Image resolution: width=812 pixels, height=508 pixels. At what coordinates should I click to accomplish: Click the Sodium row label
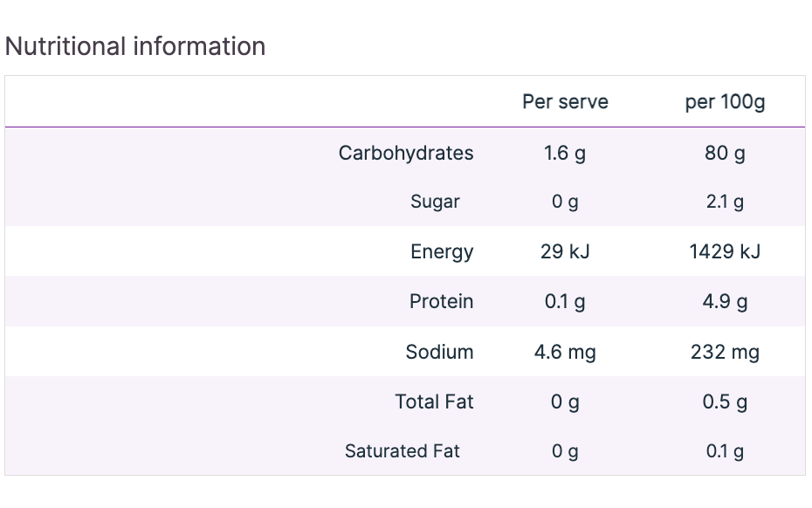[x=439, y=352]
